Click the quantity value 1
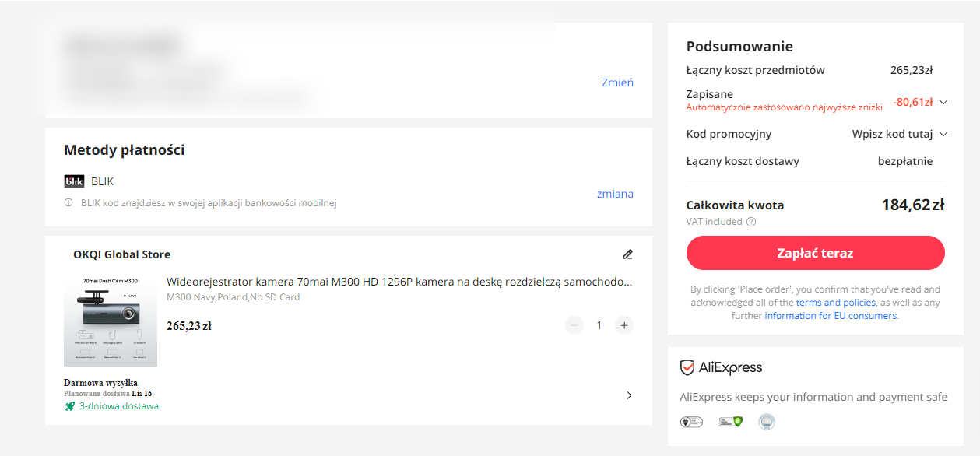This screenshot has height=456, width=980. pyautogui.click(x=599, y=325)
